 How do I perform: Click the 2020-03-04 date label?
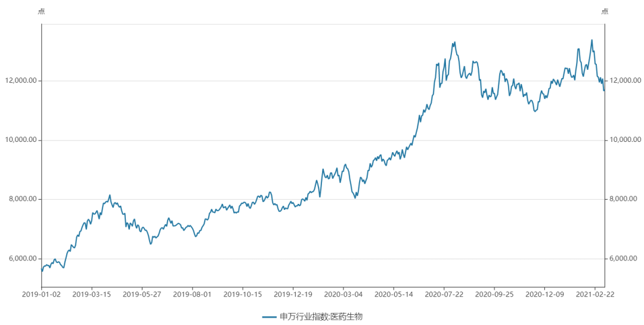(x=343, y=295)
